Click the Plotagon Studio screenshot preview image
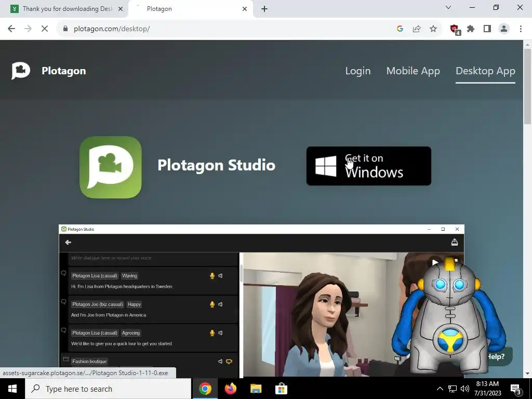The width and height of the screenshot is (532, 399). [261, 301]
